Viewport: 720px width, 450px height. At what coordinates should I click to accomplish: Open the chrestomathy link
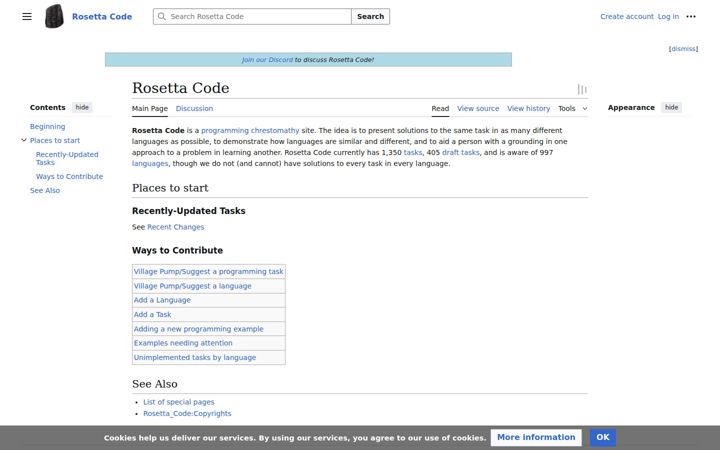[x=275, y=130]
